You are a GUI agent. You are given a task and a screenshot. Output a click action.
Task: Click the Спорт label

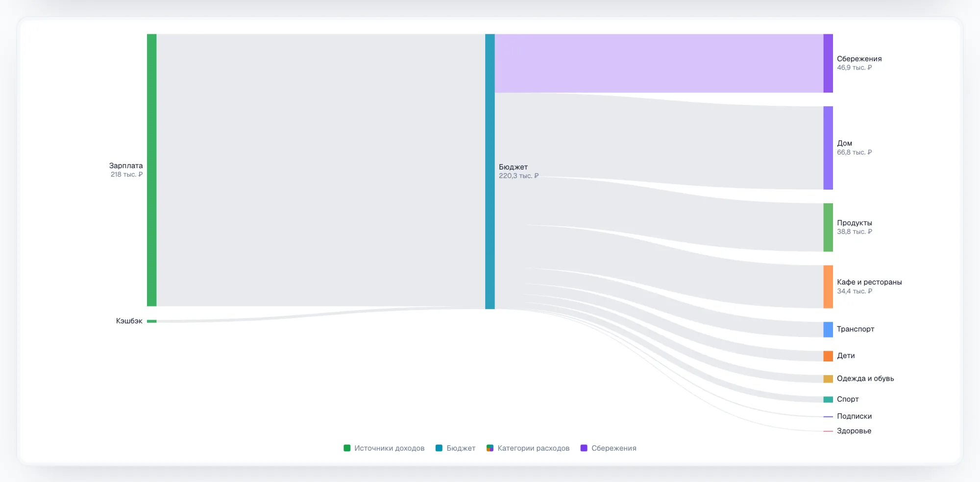click(848, 399)
